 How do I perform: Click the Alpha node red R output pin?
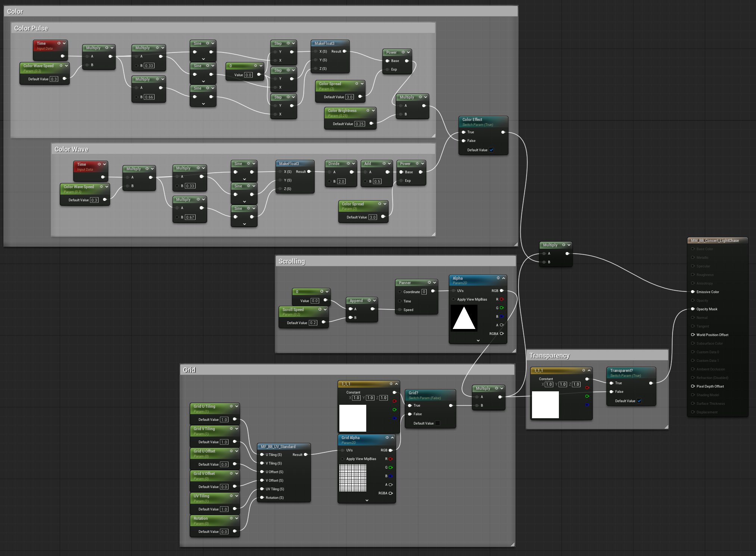[x=502, y=299]
